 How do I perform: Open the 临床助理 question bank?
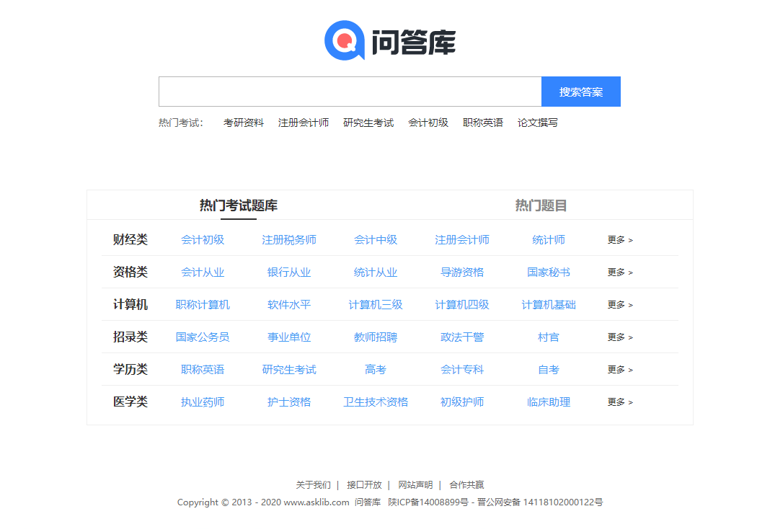point(549,402)
